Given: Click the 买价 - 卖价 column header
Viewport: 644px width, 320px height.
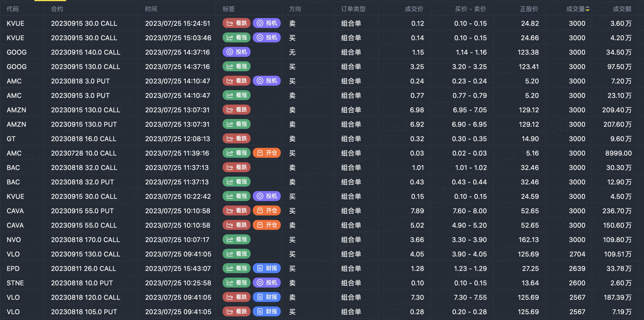Looking at the screenshot, I should point(471,9).
